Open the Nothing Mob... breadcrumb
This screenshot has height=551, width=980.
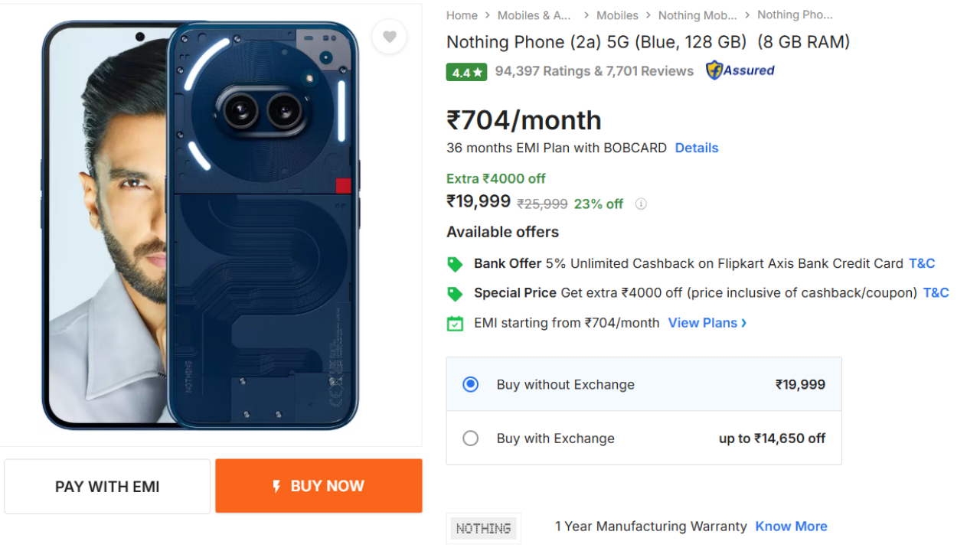pos(697,15)
